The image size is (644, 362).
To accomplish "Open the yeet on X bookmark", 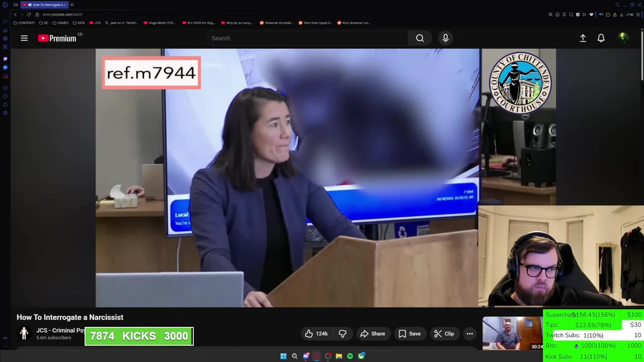I will [121, 23].
